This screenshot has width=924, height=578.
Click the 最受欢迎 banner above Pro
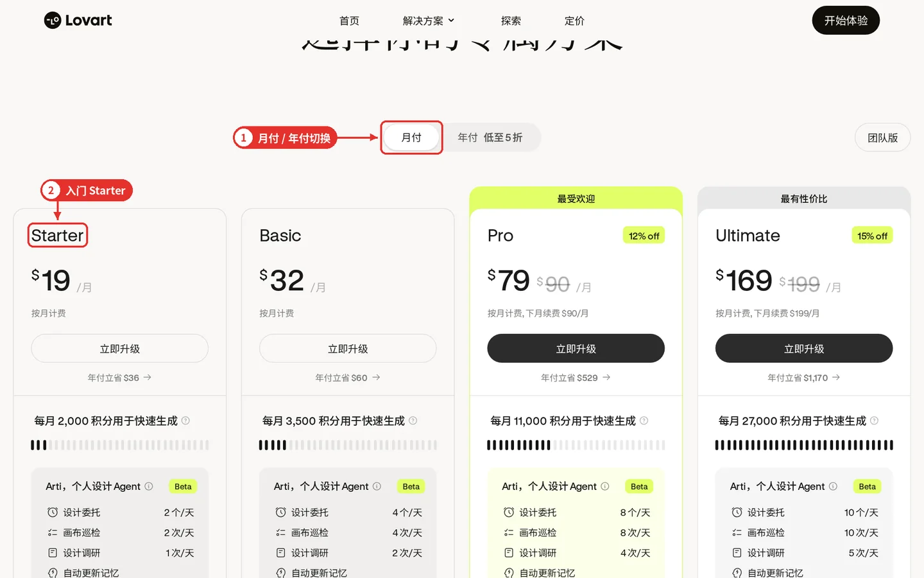coord(576,198)
